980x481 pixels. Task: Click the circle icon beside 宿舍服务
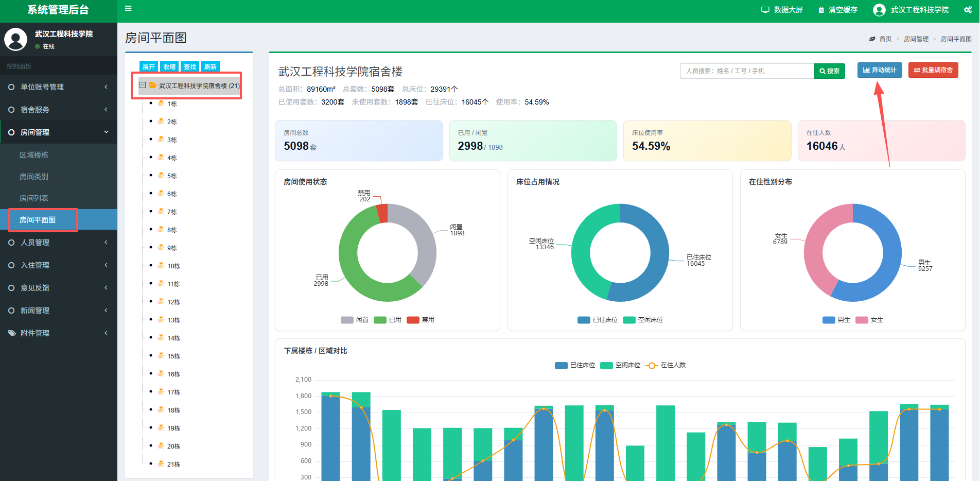click(11, 110)
